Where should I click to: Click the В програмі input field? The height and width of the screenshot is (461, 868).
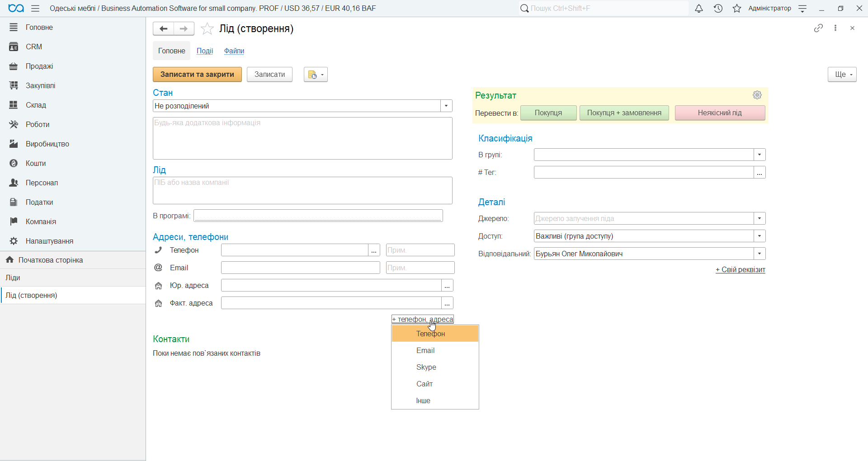[x=318, y=216]
